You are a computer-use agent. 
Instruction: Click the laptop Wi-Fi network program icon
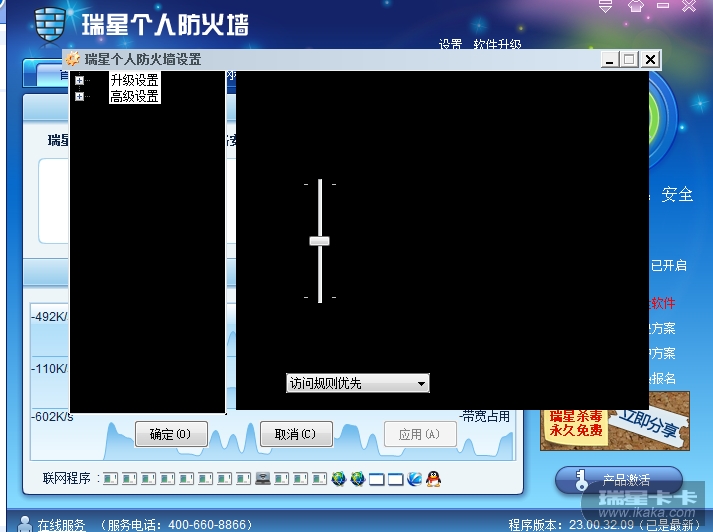[262, 478]
